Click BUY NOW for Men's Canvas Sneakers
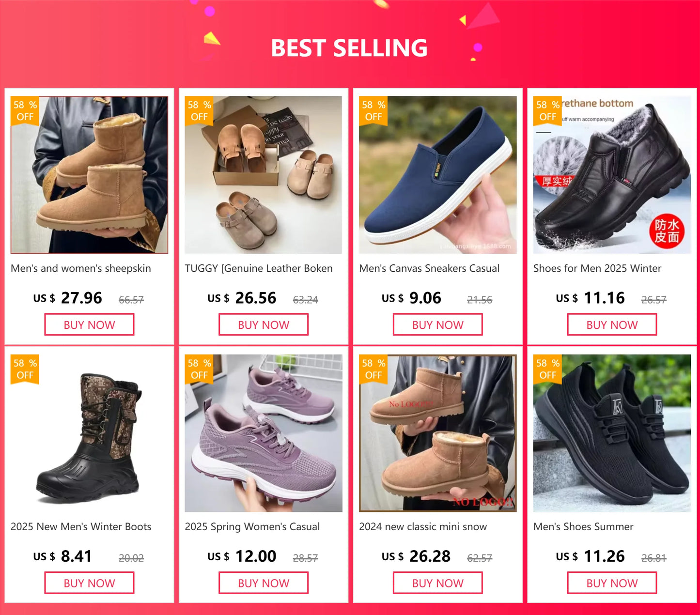The image size is (700, 615). 437,324
